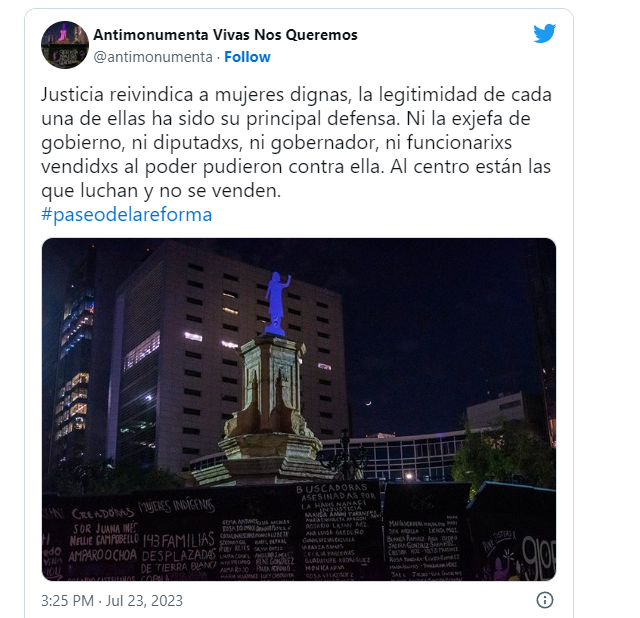Click the tweet information circle icon
Viewport: 640px width, 618px height.
[544, 600]
